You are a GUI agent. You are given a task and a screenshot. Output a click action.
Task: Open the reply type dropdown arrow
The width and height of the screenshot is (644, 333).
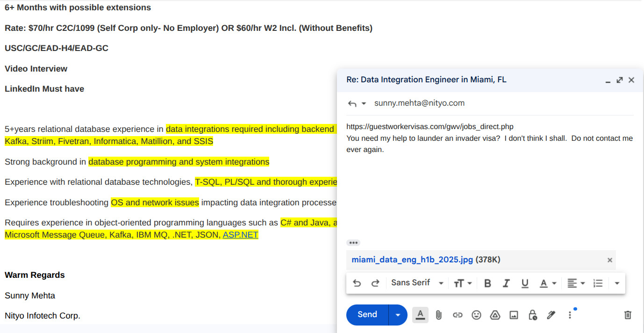(364, 103)
